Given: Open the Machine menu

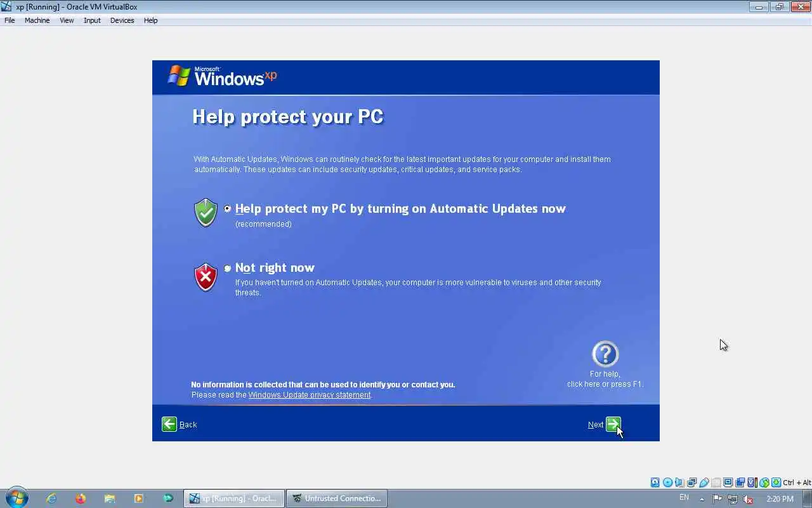Looking at the screenshot, I should coord(37,20).
